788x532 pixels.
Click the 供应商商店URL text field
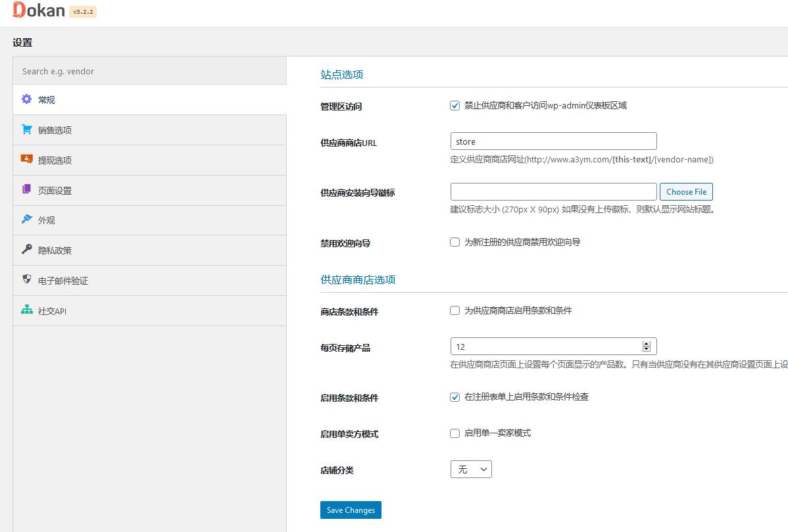[x=553, y=141]
